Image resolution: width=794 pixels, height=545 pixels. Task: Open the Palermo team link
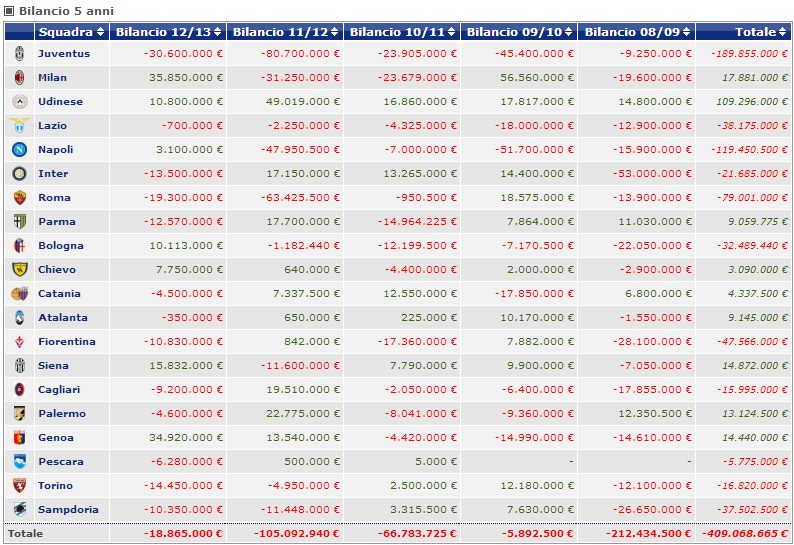click(62, 414)
